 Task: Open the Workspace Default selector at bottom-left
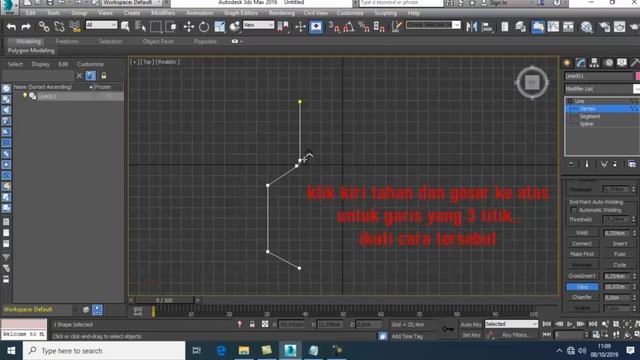coord(40,309)
